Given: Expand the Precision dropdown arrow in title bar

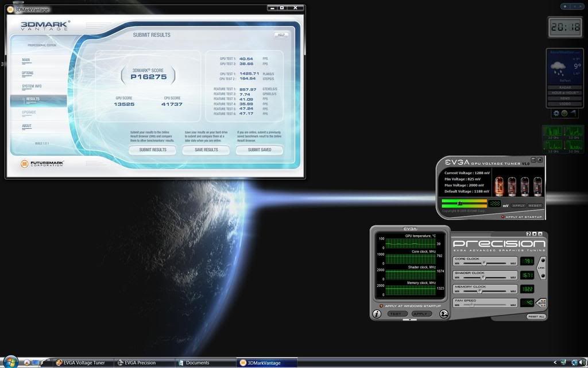Looking at the screenshot, I should (534, 234).
